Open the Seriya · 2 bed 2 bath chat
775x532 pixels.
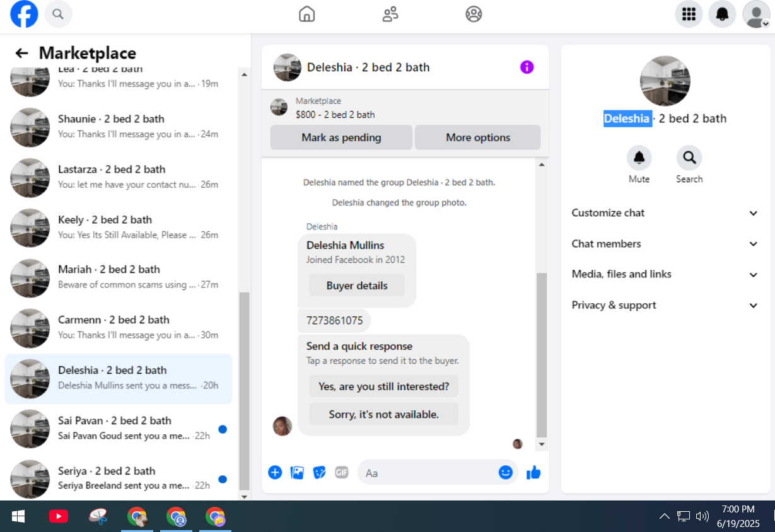(x=119, y=478)
